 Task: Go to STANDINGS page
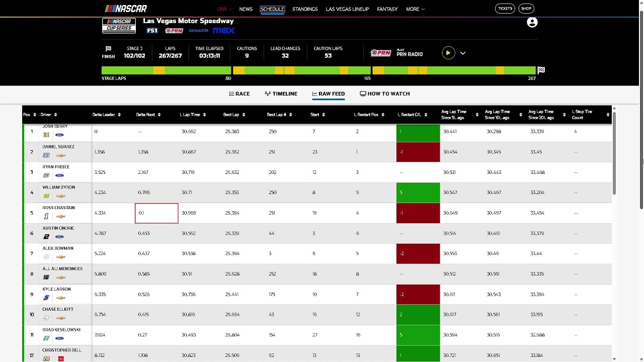(x=305, y=9)
